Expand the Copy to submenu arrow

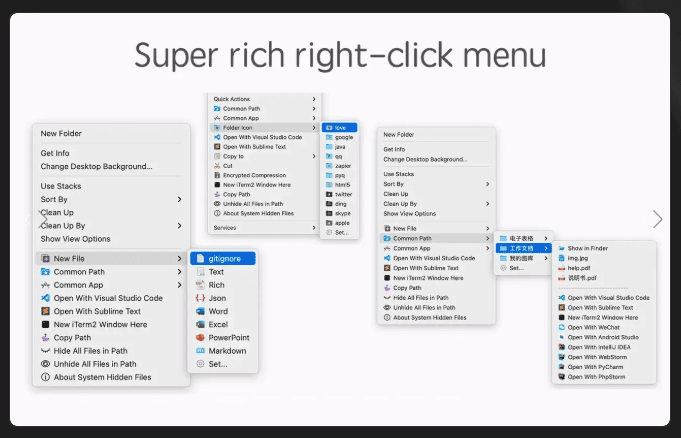click(314, 156)
